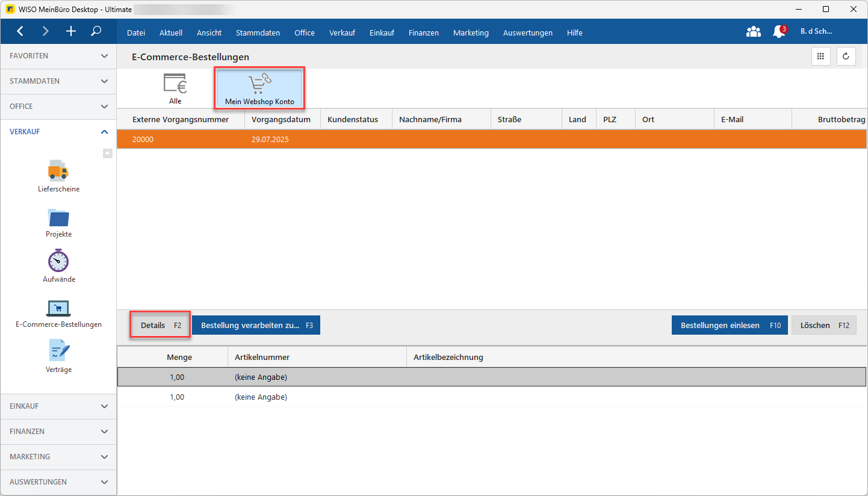Click the WISO MeinBüro app icon
This screenshot has width=868, height=496.
pyautogui.click(x=10, y=9)
